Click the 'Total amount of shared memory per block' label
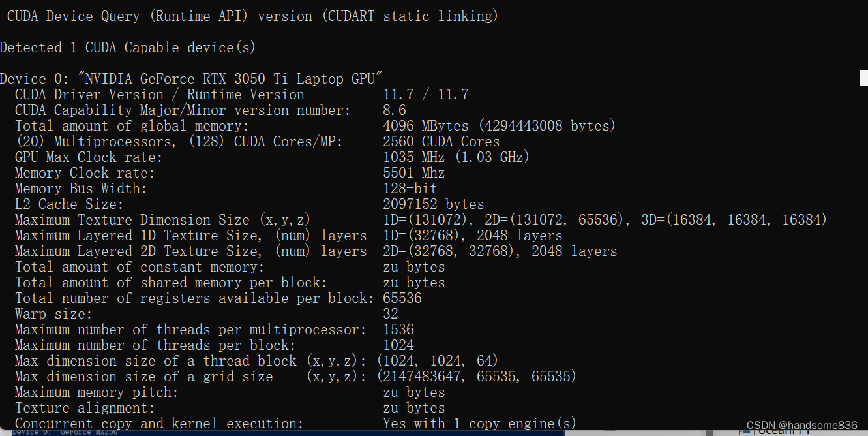 (x=171, y=283)
